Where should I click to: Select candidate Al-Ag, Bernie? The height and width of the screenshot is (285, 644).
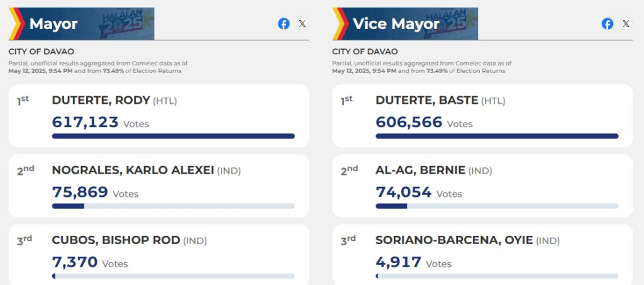coord(420,170)
